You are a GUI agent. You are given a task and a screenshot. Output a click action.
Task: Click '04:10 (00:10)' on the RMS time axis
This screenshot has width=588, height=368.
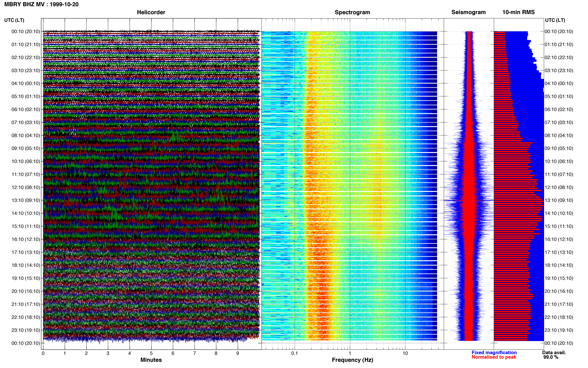click(559, 83)
